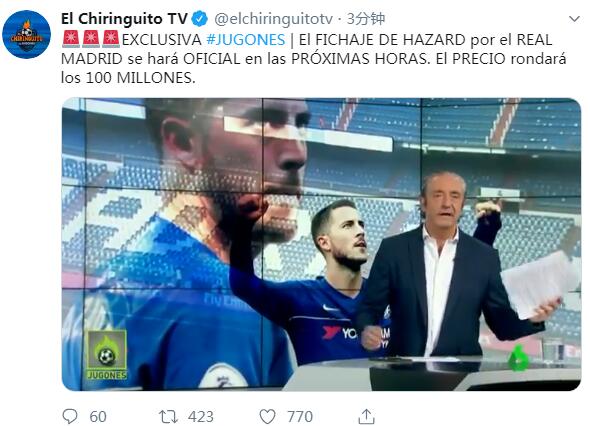
Task: Click the reply speech bubble icon
Action: [70, 416]
